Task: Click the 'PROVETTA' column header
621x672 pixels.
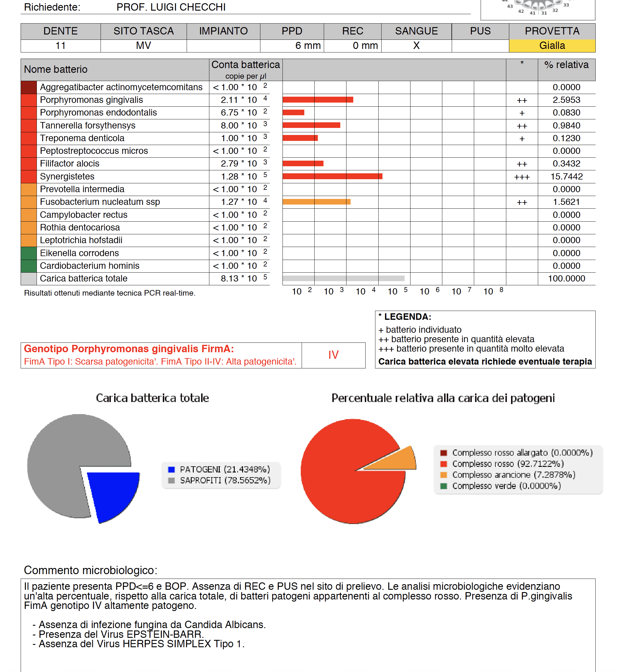Action: (552, 31)
